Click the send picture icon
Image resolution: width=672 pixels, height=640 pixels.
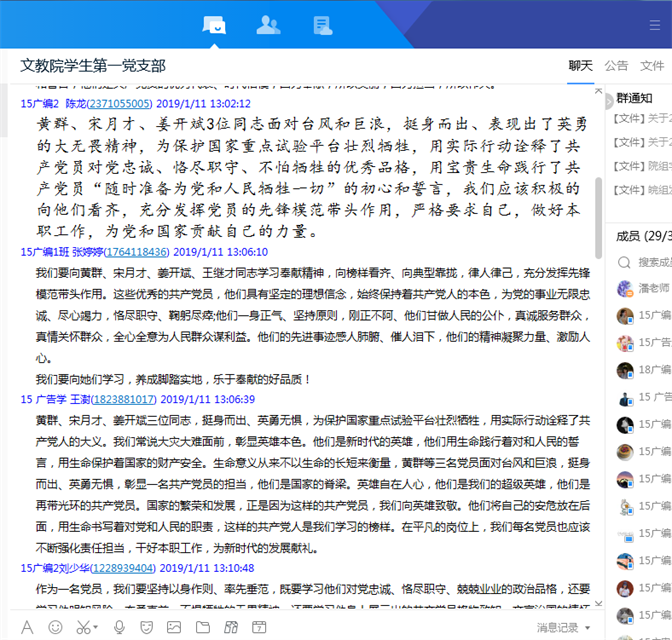175,627
